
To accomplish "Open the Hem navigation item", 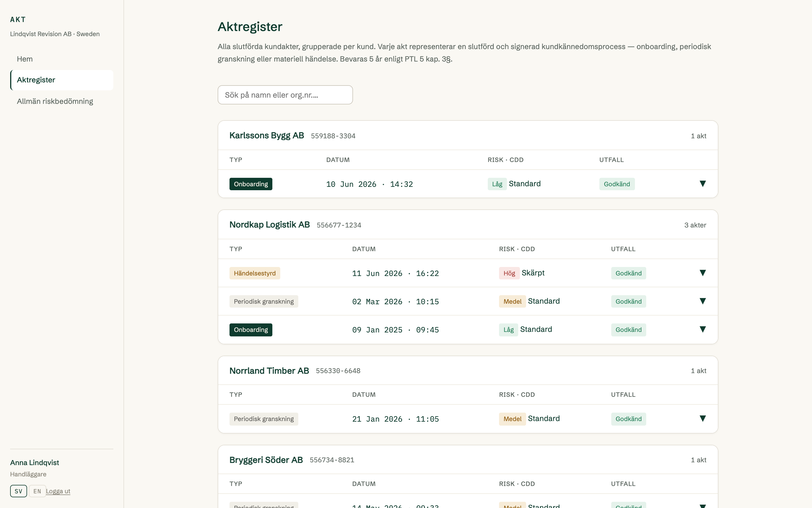I will 62,59.
